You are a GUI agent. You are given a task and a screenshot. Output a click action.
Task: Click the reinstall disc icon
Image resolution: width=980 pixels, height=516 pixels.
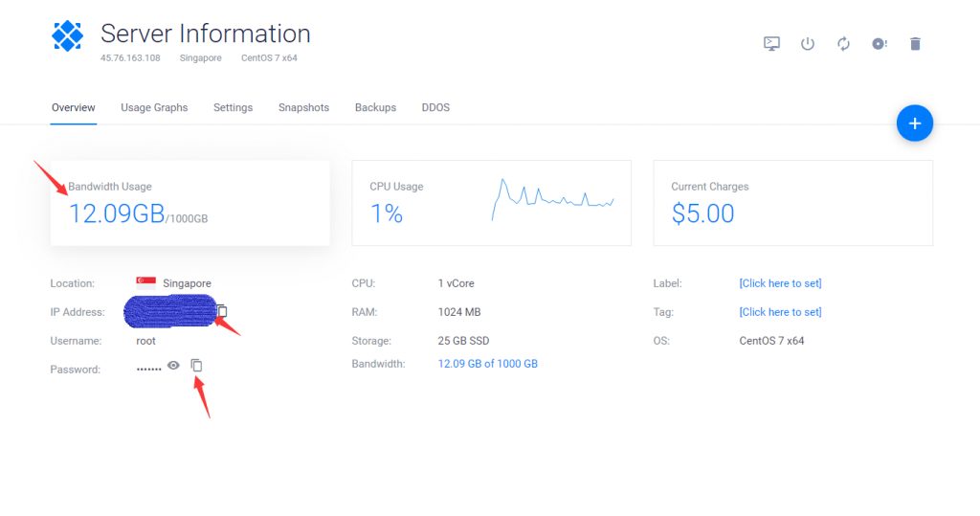pos(880,44)
